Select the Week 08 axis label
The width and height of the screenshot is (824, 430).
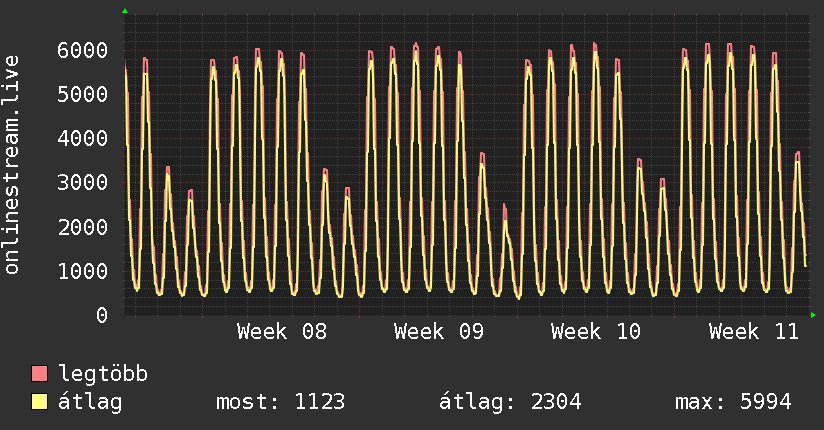[x=282, y=332]
